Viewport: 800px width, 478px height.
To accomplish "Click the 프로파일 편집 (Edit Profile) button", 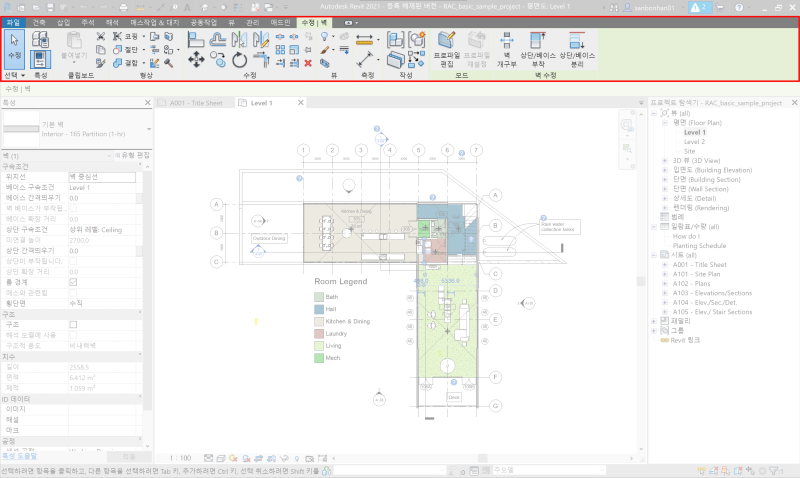I will pyautogui.click(x=446, y=49).
